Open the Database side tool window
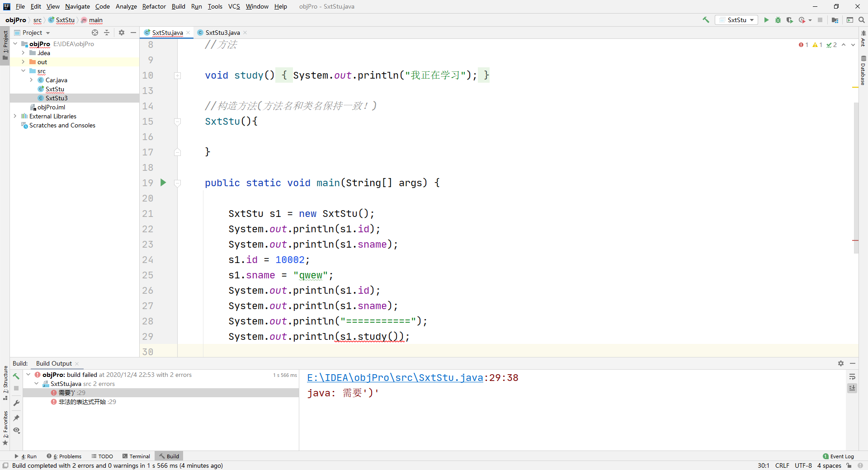Screen dimensions: 868x470 pos(863,70)
